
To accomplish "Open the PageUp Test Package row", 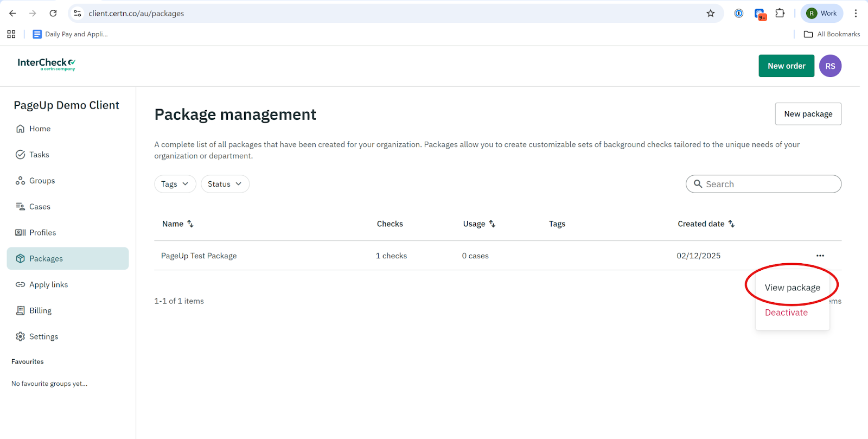I will point(199,256).
